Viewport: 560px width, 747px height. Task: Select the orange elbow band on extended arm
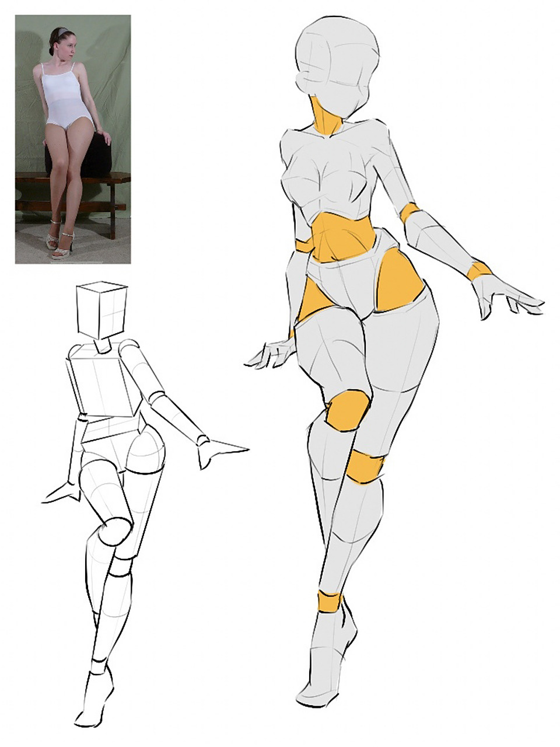(x=411, y=212)
